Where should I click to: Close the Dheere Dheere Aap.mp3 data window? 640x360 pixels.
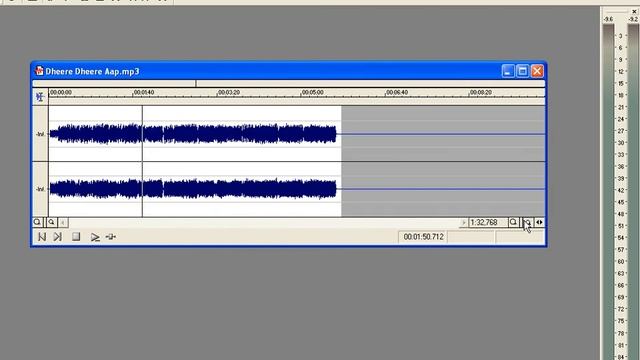click(537, 71)
